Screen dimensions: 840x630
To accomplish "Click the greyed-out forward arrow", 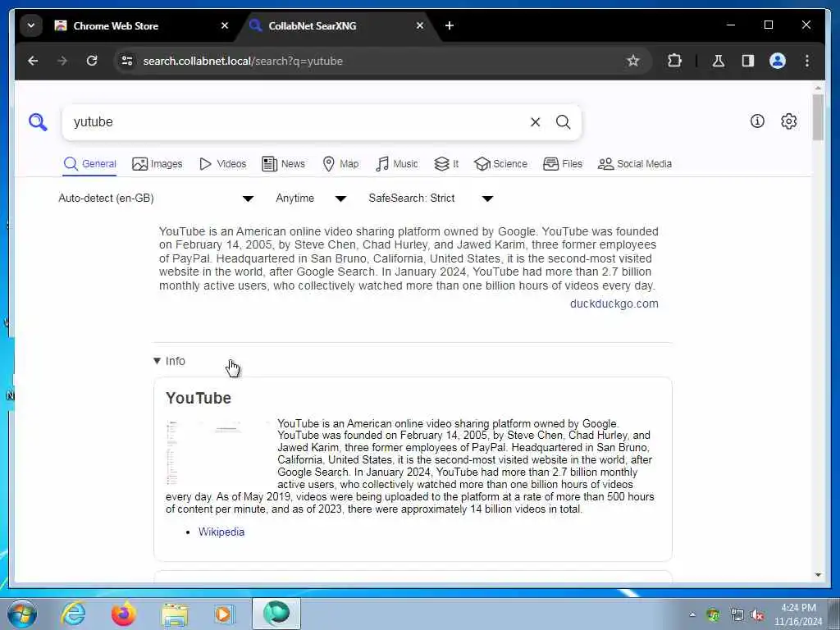I will 62,61.
